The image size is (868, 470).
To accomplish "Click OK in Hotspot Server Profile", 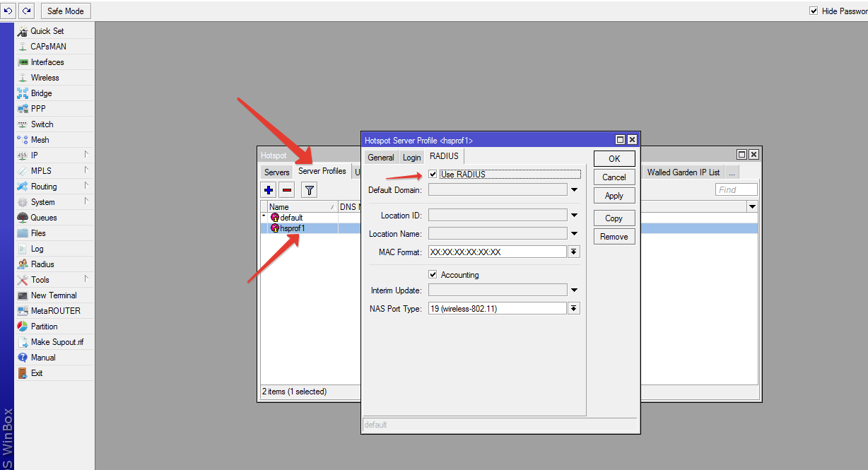I will click(614, 159).
